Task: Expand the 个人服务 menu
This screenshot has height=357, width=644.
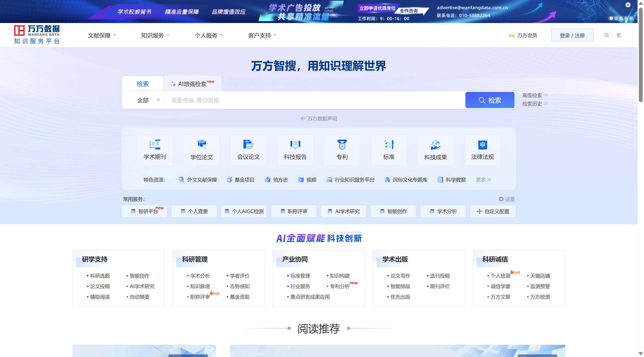Action: coord(209,35)
